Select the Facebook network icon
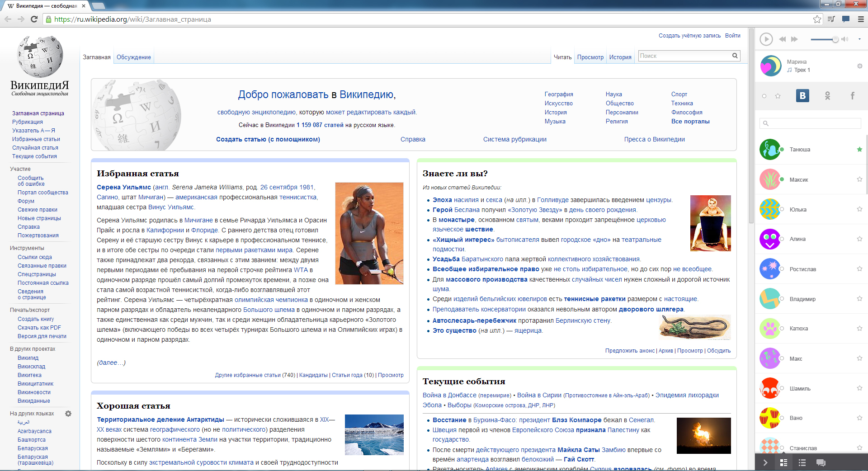The height and width of the screenshot is (471, 868). [x=852, y=96]
